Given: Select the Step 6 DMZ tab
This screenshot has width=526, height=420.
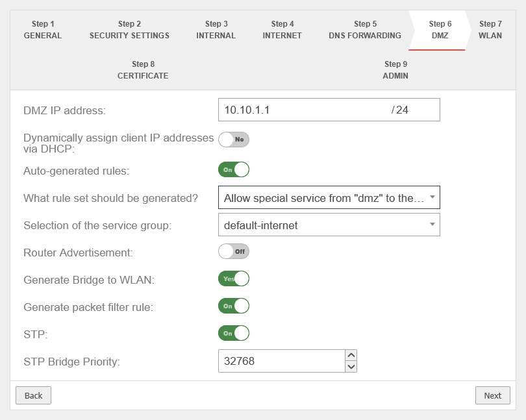Looking at the screenshot, I should click(x=440, y=30).
